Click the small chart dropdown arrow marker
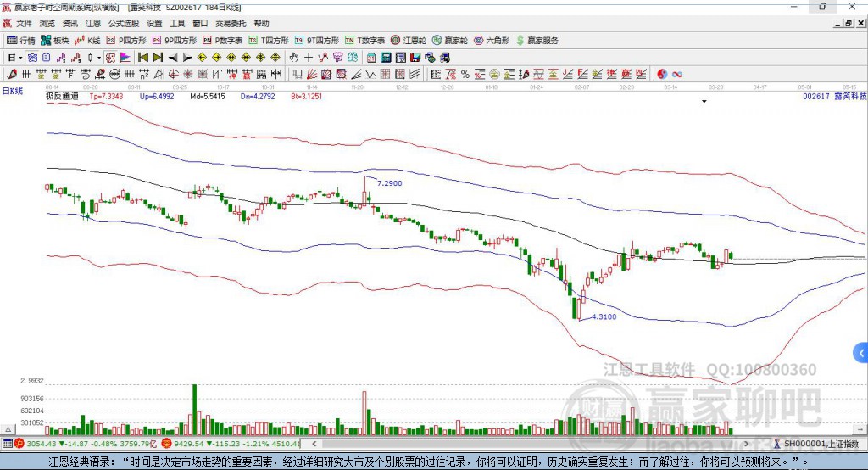Image resolution: width=868 pixels, height=470 pixels. pyautogui.click(x=704, y=102)
